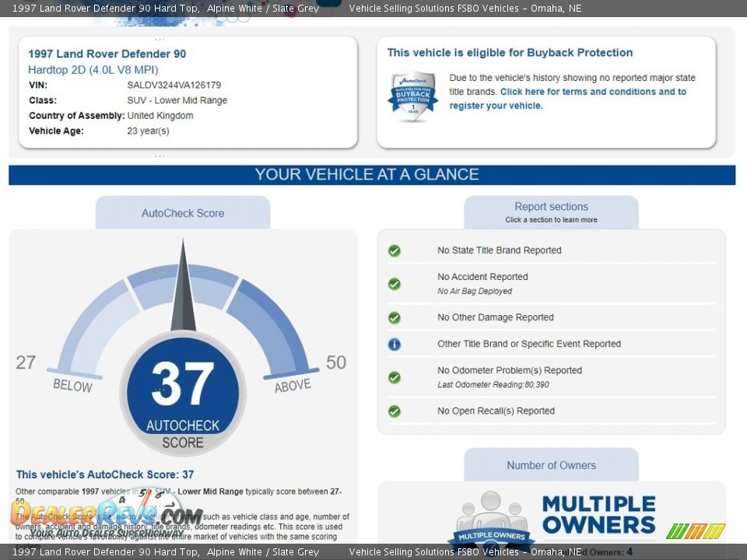Screen dimensions: 747x560
Task: Open the AutoCheck Score tab
Action: [x=183, y=213]
